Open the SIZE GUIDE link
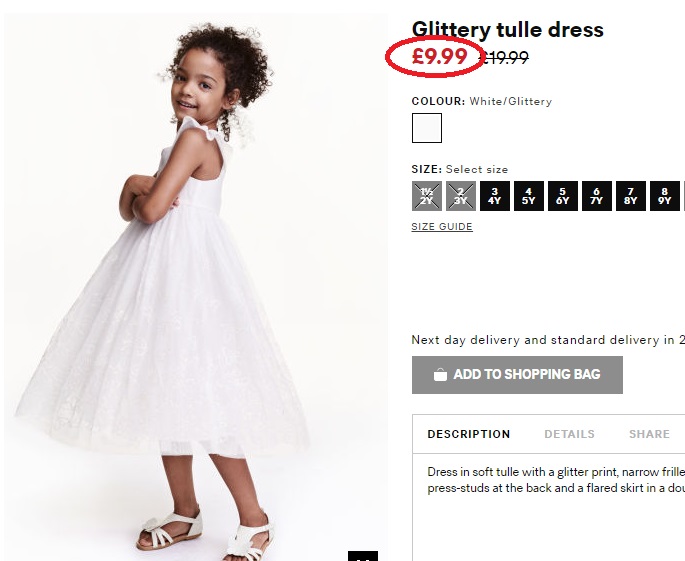 coord(442,226)
